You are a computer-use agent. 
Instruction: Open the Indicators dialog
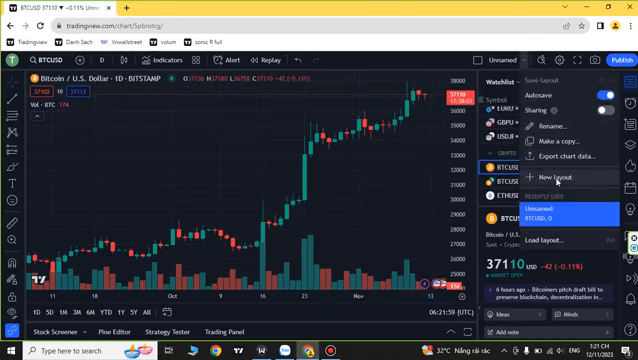pyautogui.click(x=162, y=60)
